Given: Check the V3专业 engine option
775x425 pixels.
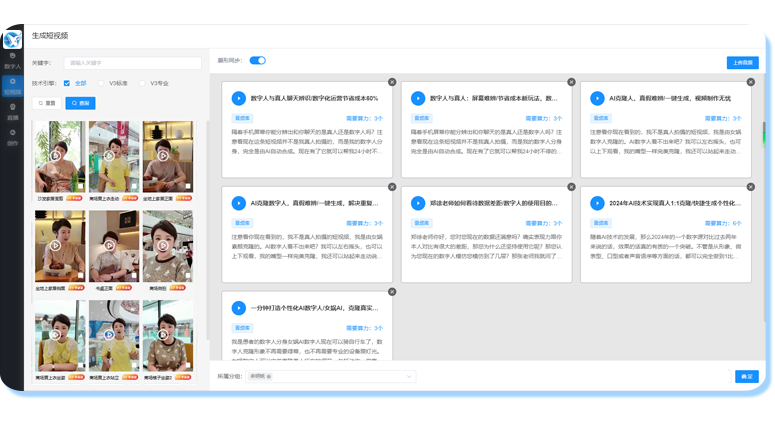Looking at the screenshot, I should pyautogui.click(x=143, y=83).
